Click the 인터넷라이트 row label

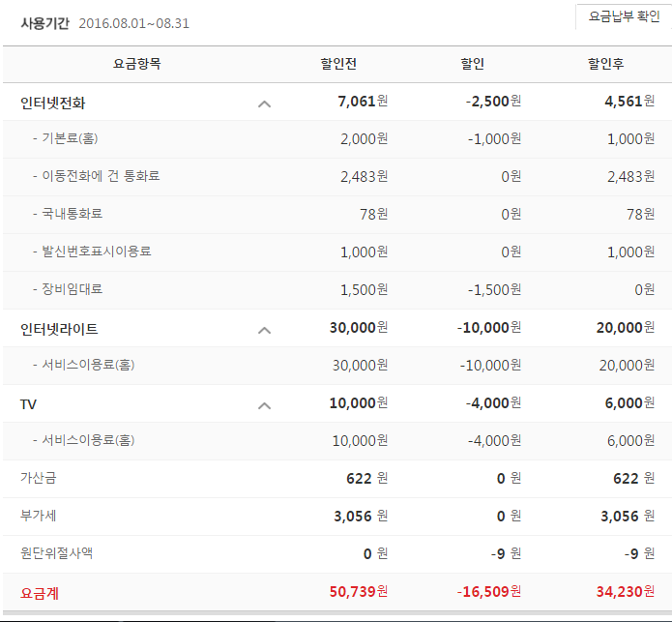60,329
